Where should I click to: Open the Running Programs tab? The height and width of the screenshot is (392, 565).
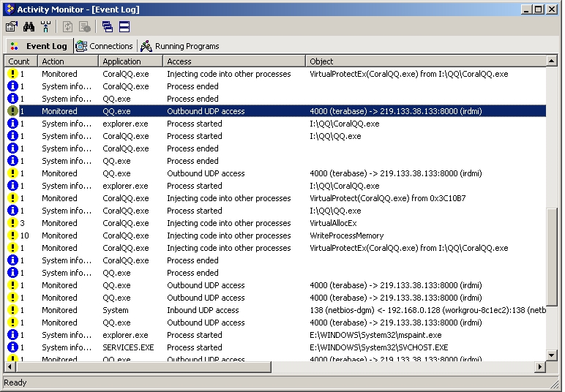179,46
